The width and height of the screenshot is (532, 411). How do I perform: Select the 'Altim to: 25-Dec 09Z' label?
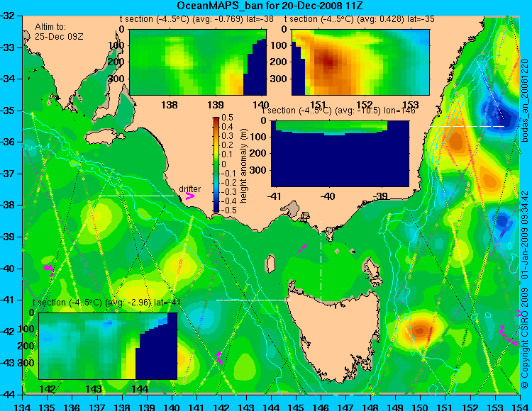point(59,31)
